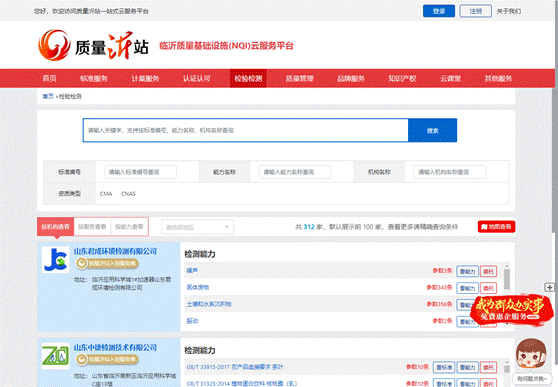The width and height of the screenshot is (558, 387).
Task: Toggle the CMA qualification filter
Action: click(106, 194)
